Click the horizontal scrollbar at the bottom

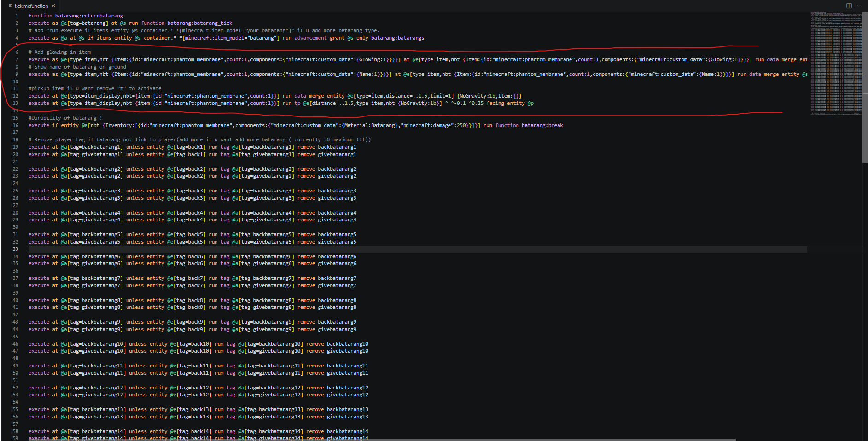pyautogui.click(x=382, y=439)
